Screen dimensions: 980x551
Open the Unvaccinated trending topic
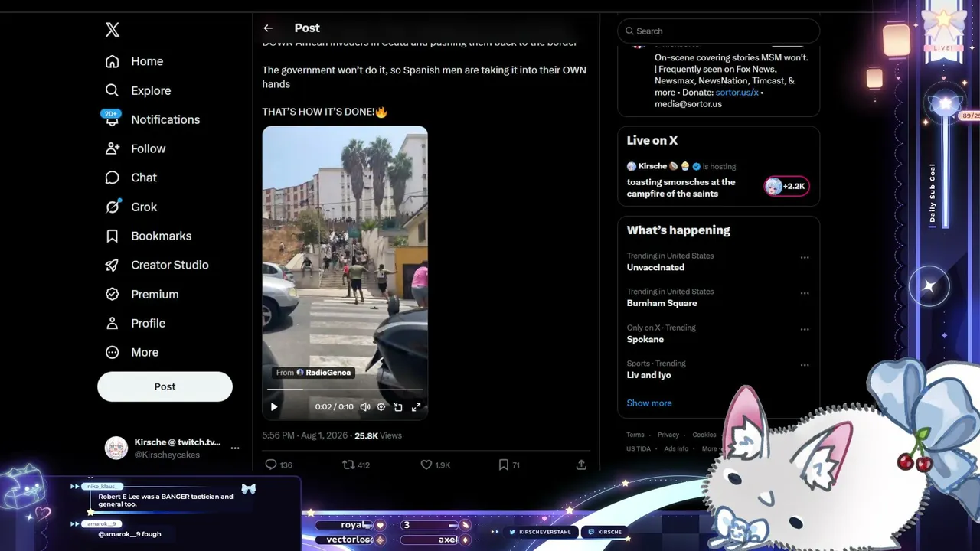coord(655,267)
